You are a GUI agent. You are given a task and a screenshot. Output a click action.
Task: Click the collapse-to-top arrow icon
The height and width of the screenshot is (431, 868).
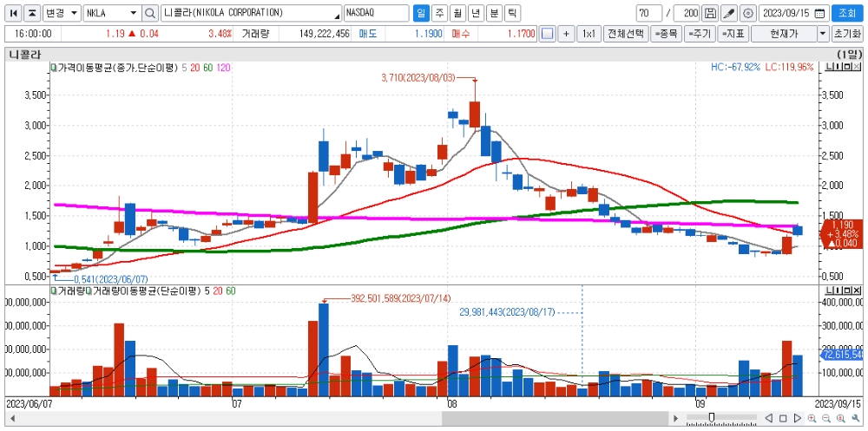coord(33,13)
